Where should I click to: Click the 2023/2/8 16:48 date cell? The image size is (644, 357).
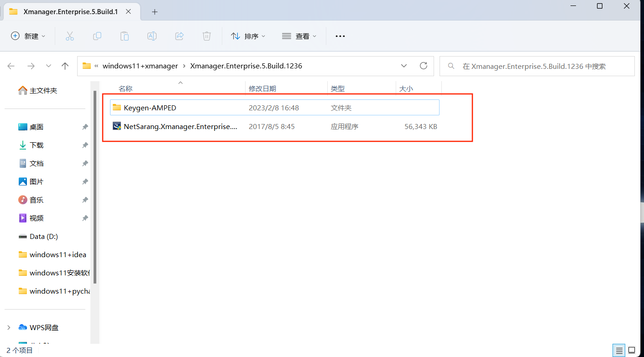point(273,108)
